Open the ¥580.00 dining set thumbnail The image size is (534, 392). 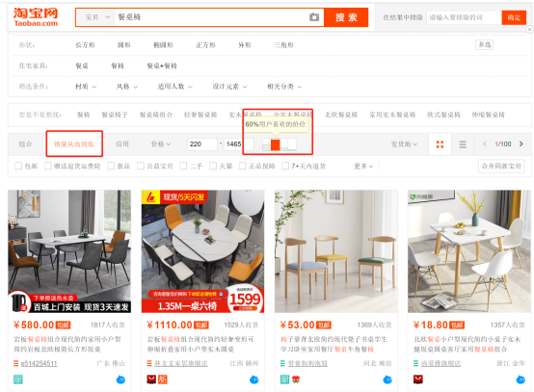tap(69, 251)
